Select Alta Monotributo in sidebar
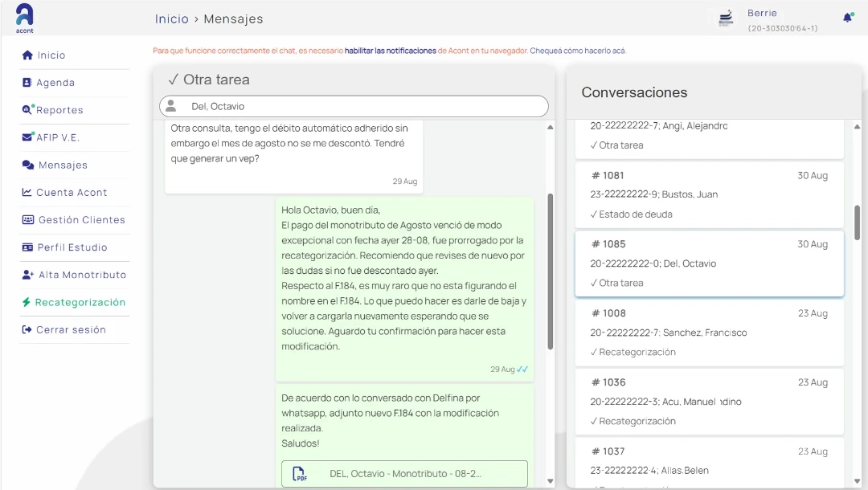The width and height of the screenshot is (868, 490). [x=82, y=275]
